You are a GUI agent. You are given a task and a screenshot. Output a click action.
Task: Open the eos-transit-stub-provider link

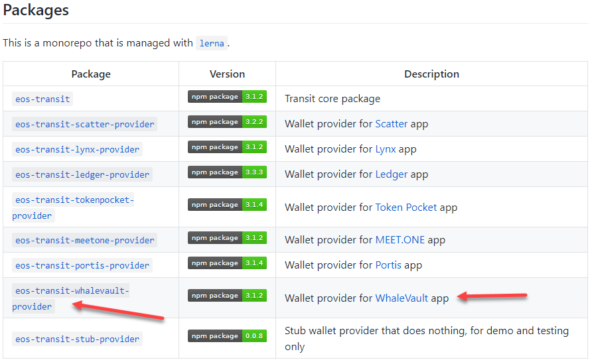click(x=78, y=339)
